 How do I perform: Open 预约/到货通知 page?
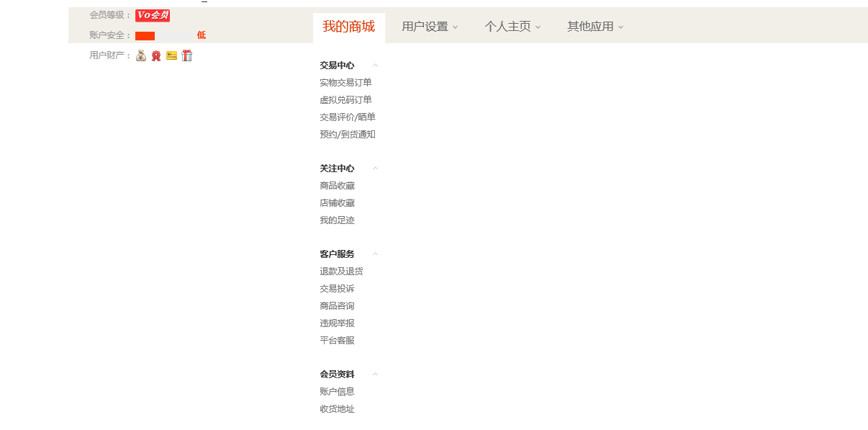click(348, 135)
